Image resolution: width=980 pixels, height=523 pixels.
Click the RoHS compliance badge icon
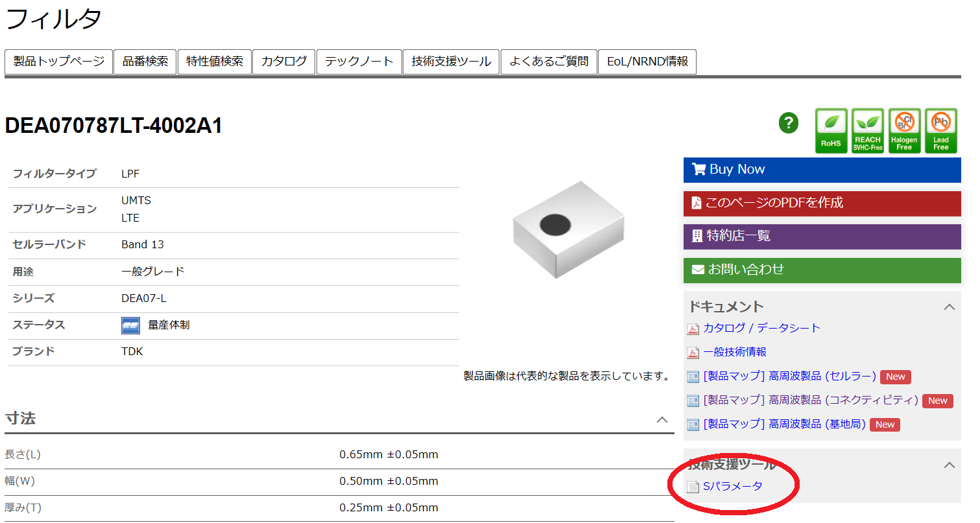(x=831, y=131)
